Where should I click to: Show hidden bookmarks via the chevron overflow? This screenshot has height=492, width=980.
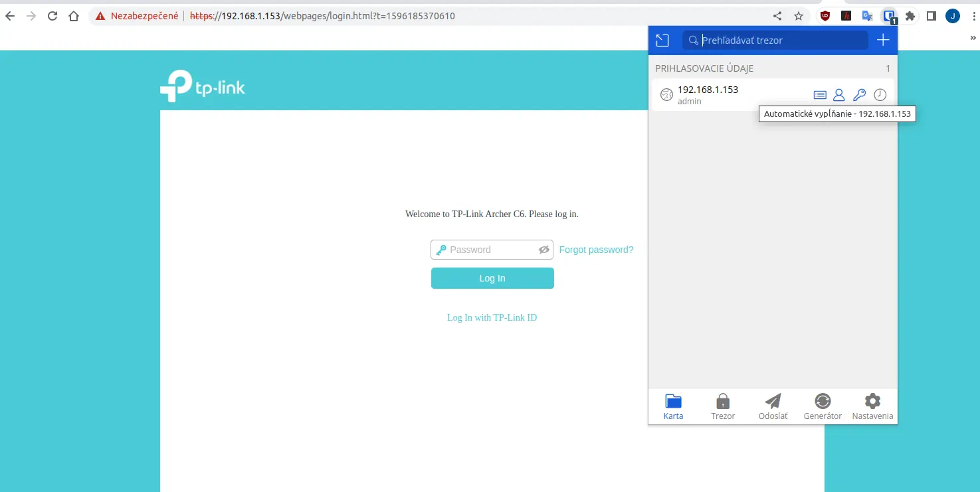pyautogui.click(x=973, y=39)
